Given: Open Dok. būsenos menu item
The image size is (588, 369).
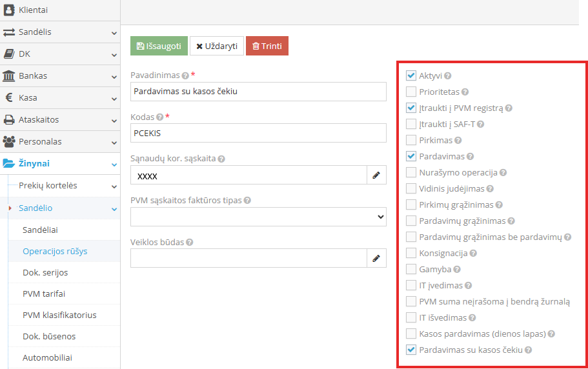Looking at the screenshot, I should 49,336.
